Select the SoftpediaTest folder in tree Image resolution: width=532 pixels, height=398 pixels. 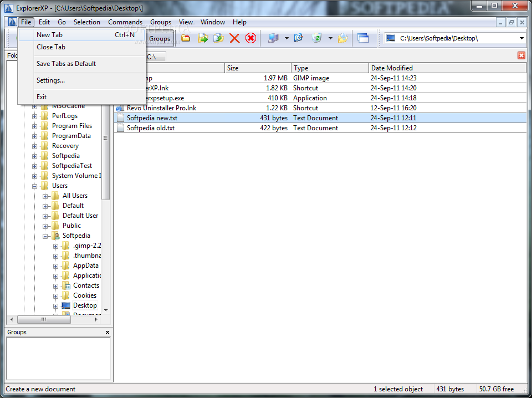click(72, 166)
